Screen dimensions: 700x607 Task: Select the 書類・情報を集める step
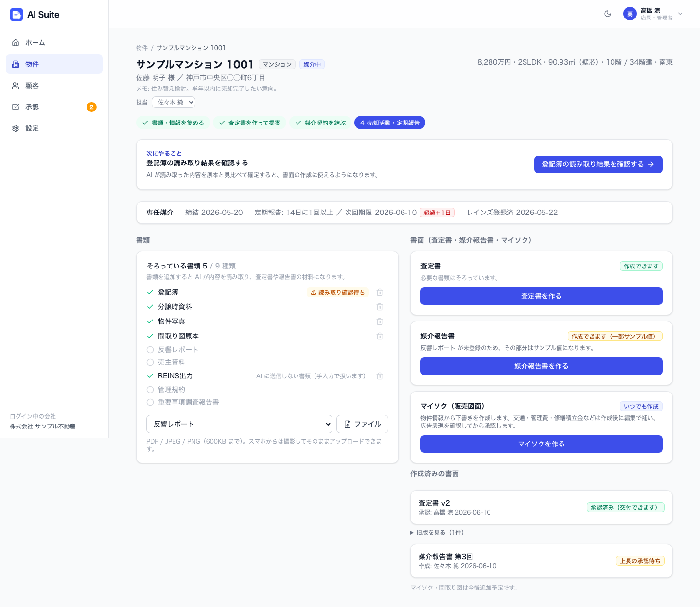(x=173, y=123)
